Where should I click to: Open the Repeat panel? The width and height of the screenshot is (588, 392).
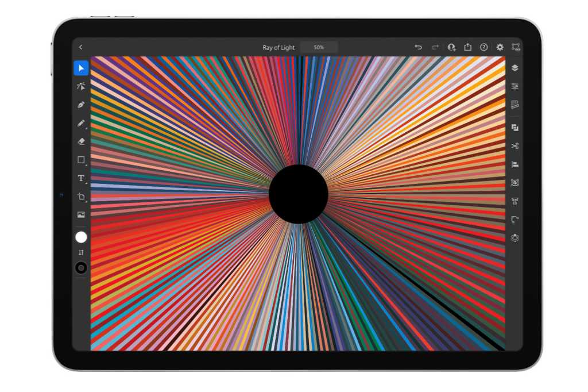click(x=515, y=238)
